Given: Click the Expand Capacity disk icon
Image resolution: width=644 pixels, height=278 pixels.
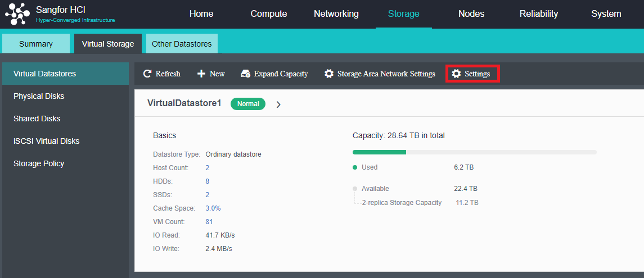Looking at the screenshot, I should pos(245,74).
